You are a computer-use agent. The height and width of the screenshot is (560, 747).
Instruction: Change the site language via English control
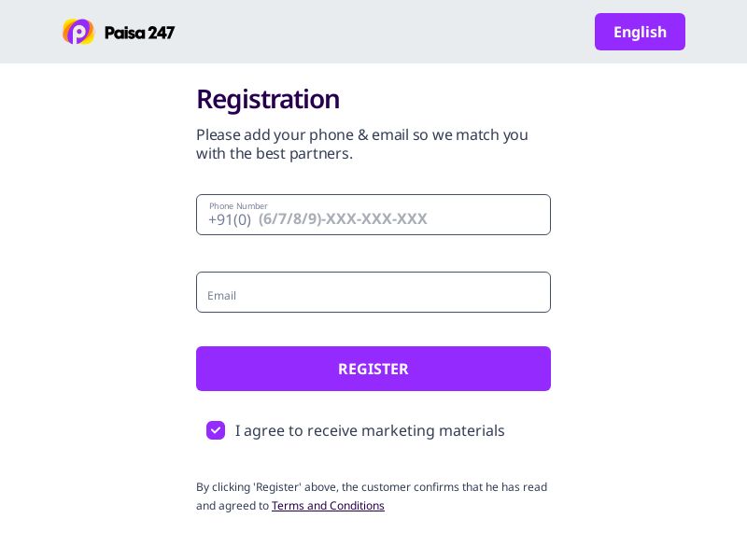pos(640,31)
